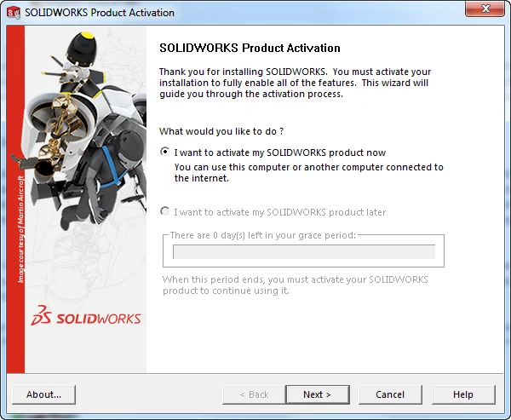Click the SOLIDWORKS icon in the title bar
This screenshot has width=511, height=420.
pyautogui.click(x=14, y=13)
